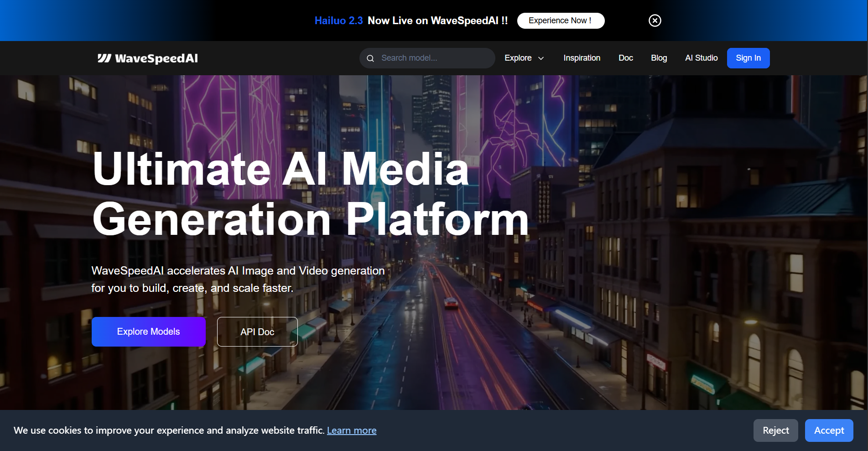
Task: Open the Blog section
Action: 659,58
